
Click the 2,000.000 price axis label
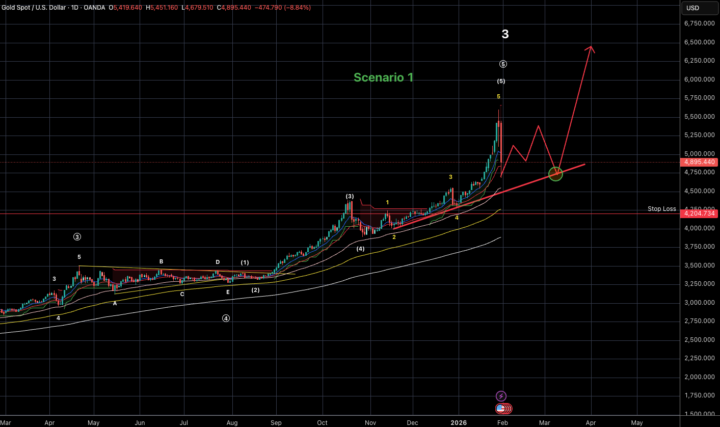pyautogui.click(x=699, y=377)
